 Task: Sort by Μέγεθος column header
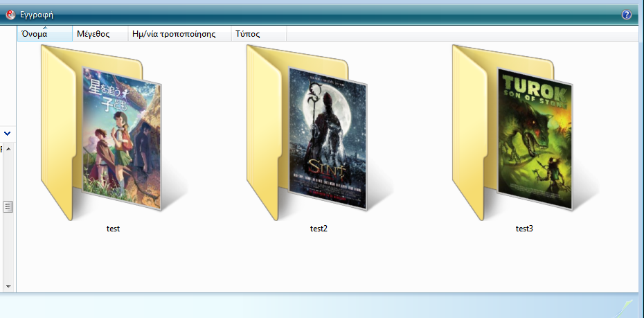click(100, 34)
